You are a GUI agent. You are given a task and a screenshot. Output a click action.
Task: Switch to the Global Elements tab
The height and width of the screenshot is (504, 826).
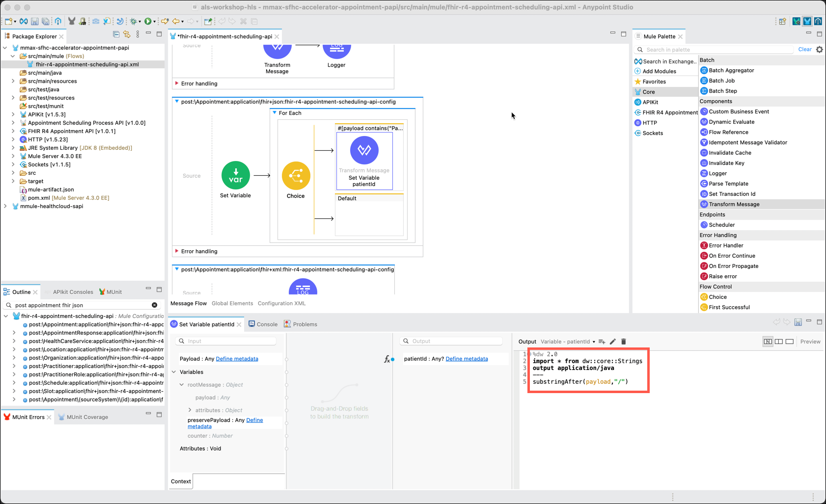pyautogui.click(x=232, y=303)
